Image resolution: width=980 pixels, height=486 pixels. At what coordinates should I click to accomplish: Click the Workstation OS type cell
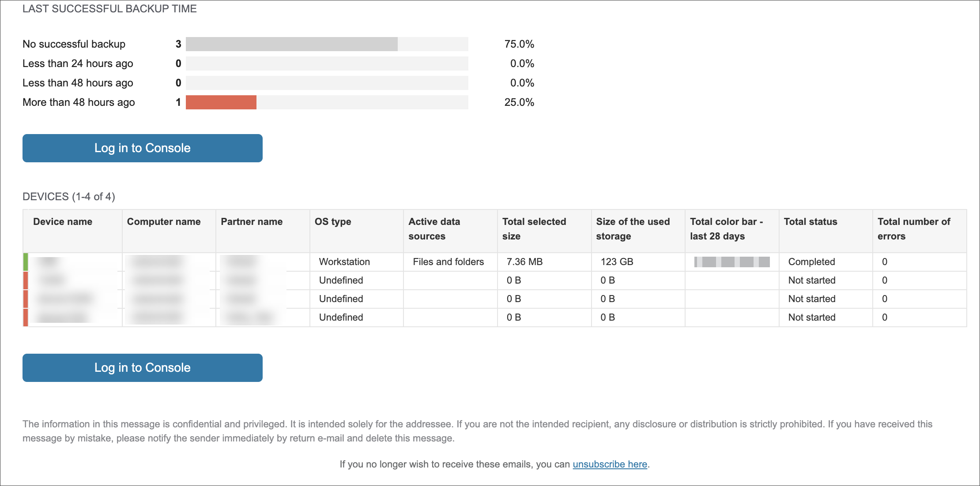point(344,262)
